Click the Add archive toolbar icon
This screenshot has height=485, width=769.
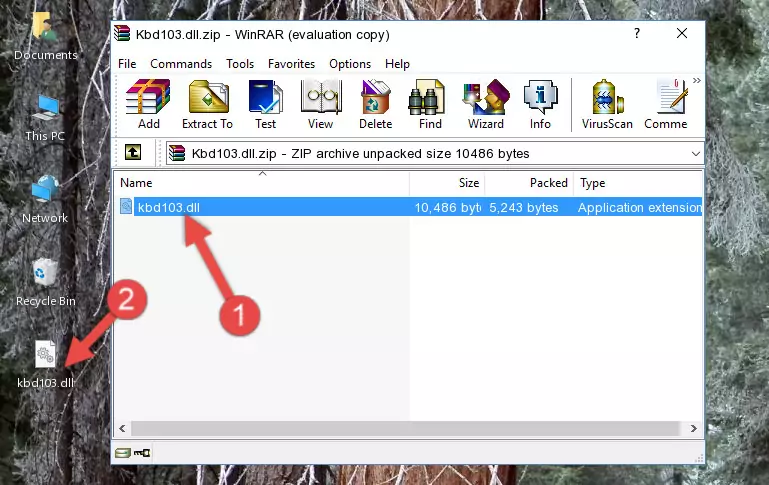coord(148,104)
